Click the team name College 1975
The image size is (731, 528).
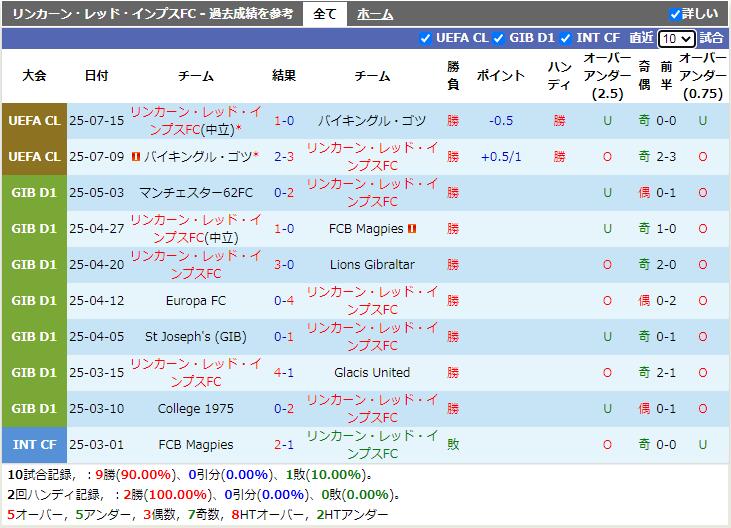click(196, 409)
